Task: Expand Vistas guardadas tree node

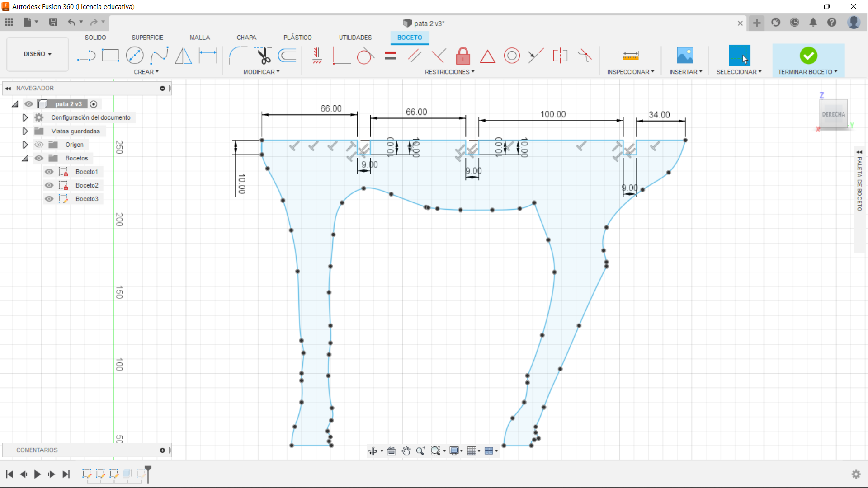Action: [25, 131]
